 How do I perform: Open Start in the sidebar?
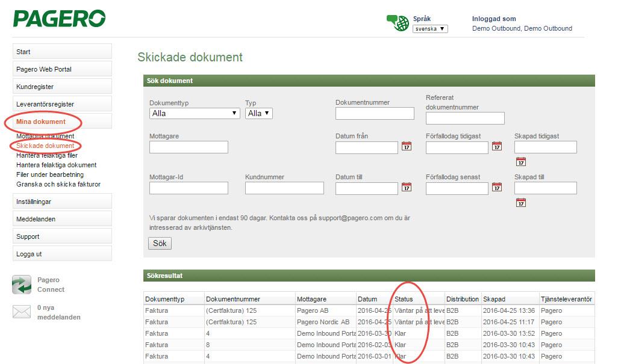[x=62, y=52]
